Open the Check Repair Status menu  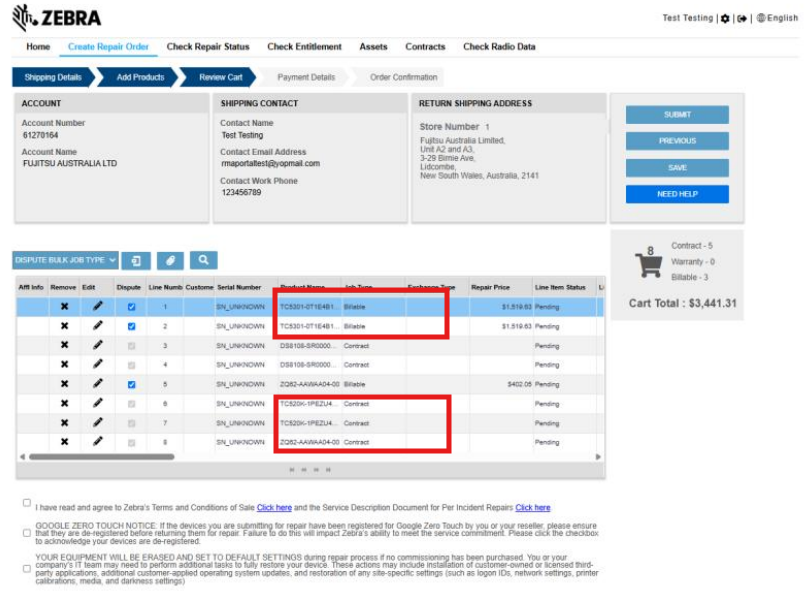pos(208,47)
